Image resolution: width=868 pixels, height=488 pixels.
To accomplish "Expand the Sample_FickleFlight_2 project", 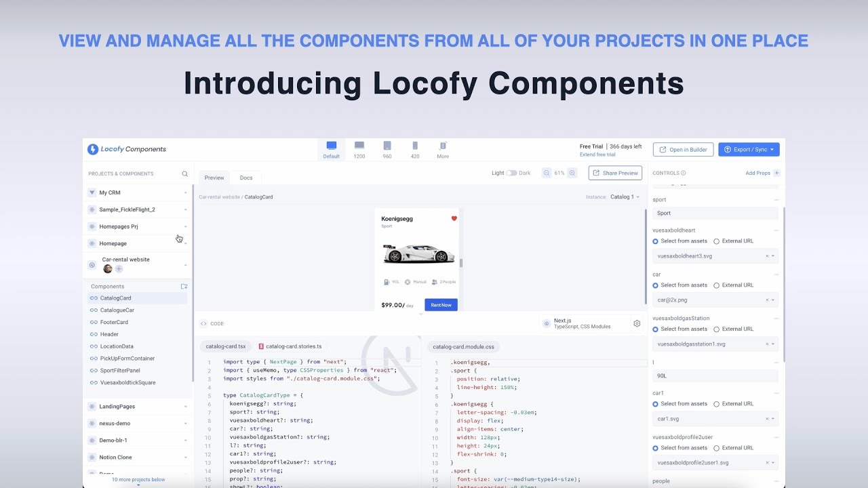I will pyautogui.click(x=186, y=209).
